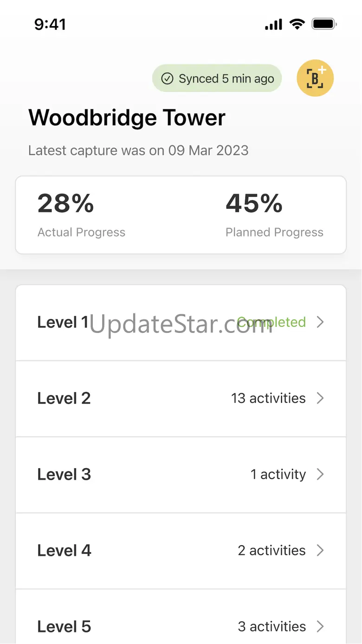View the 13 activities link
Image resolution: width=362 pixels, height=644 pixels.
[x=268, y=398]
